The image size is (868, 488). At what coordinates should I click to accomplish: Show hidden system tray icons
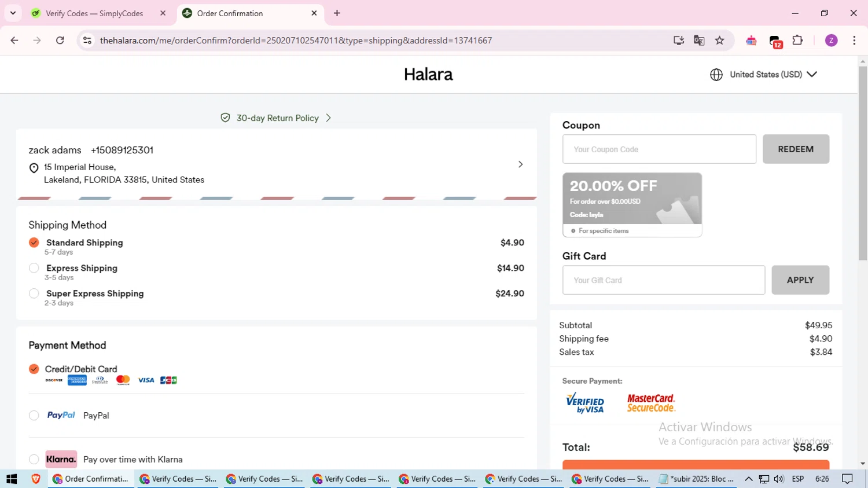[x=748, y=479]
